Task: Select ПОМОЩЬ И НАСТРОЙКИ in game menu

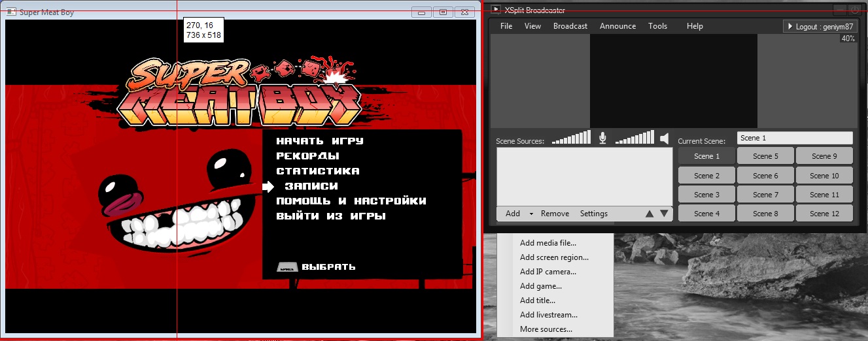Action: coord(351,201)
